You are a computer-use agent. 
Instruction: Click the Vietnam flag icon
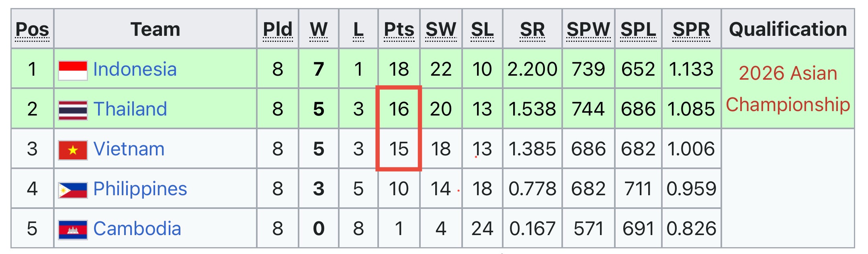click(73, 150)
